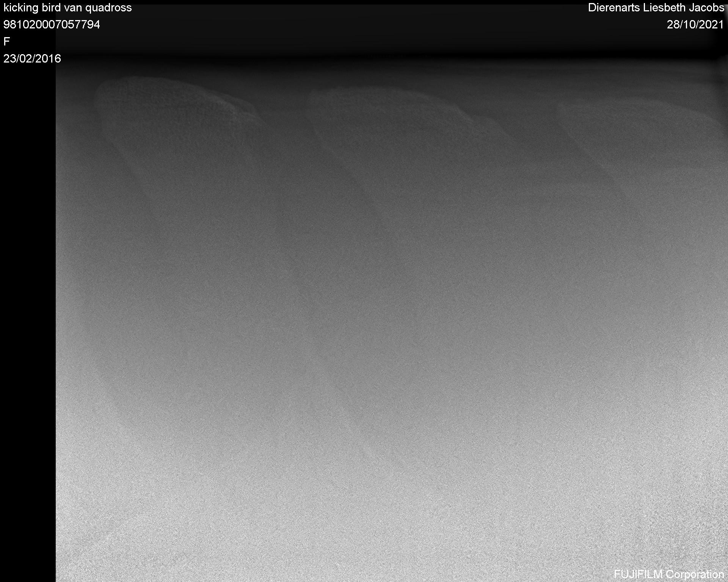Select 'FUJIFILM Corporation' label

669,574
